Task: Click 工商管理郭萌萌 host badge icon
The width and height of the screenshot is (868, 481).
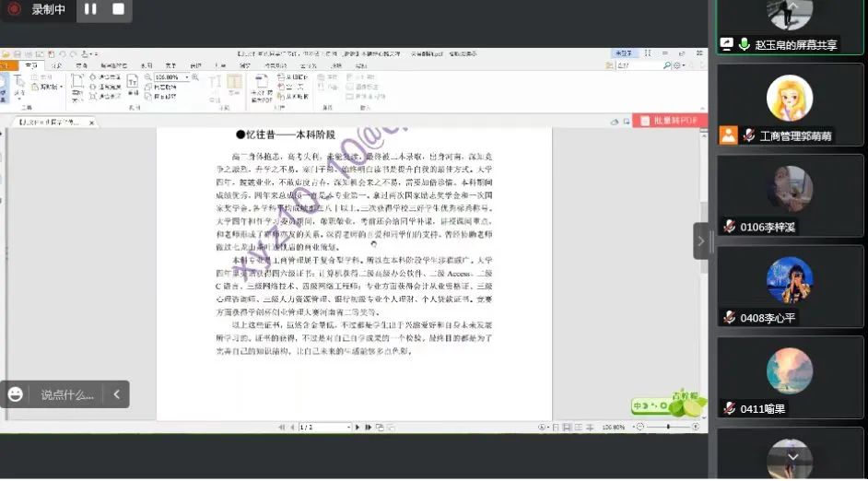Action: click(728, 135)
